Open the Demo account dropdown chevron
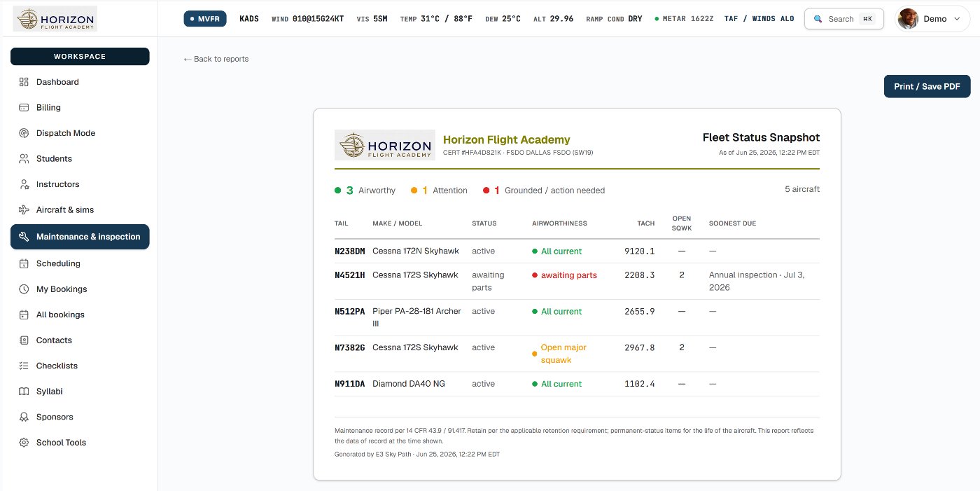Image resolution: width=980 pixels, height=491 pixels. tap(957, 19)
